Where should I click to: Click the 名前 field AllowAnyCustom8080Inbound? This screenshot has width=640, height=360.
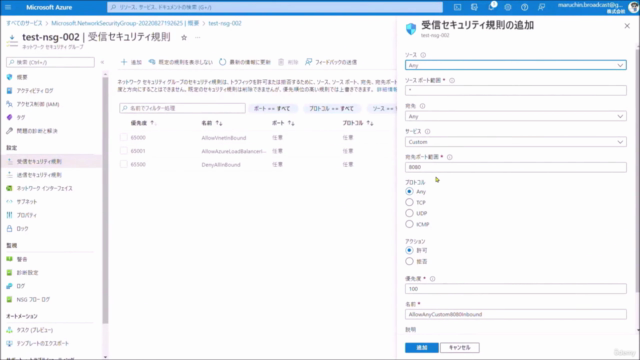(x=516, y=314)
